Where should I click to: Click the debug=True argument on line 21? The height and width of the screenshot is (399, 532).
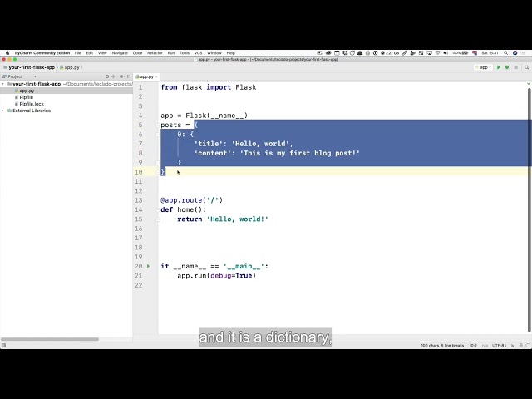coord(232,276)
